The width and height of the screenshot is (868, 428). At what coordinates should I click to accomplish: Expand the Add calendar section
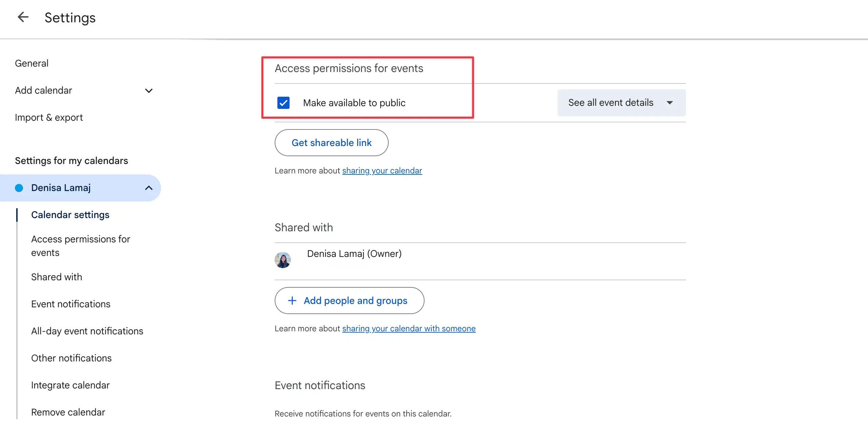tap(149, 91)
